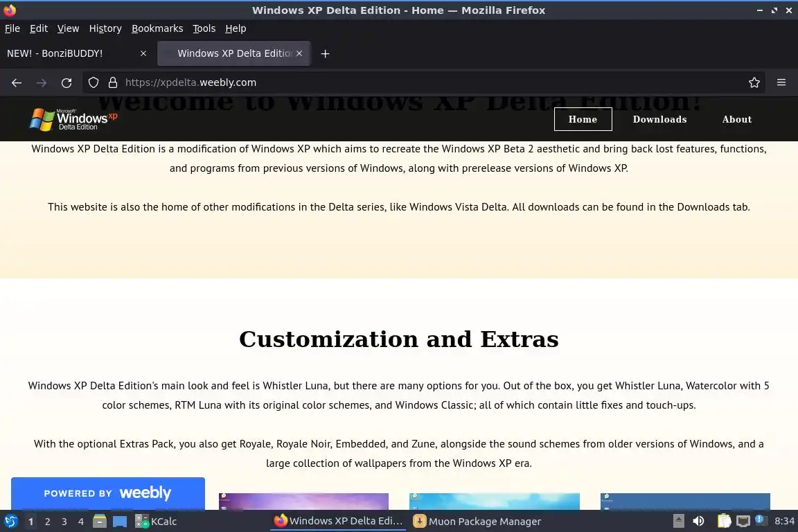Click the forward navigation arrow
This screenshot has height=532, width=798.
[x=42, y=82]
